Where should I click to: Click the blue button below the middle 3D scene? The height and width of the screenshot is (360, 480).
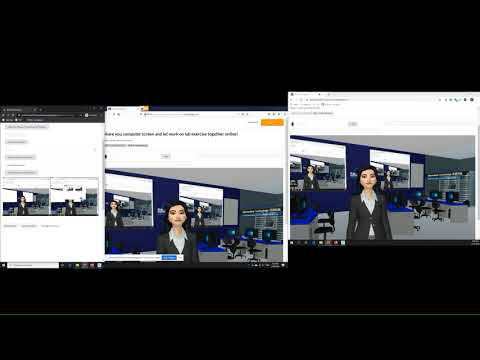(x=169, y=258)
